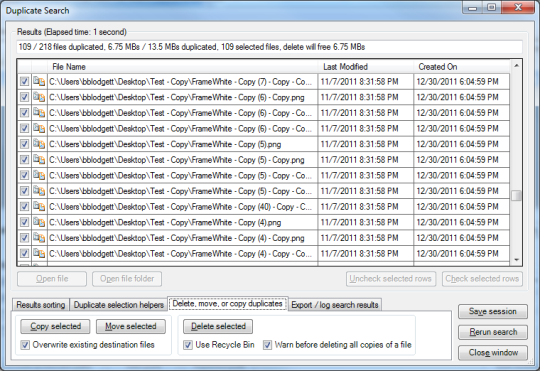Screen dimensions: 540x371
Task: Click the file icon for Copy (5) - Copy.png
Action: click(39, 160)
